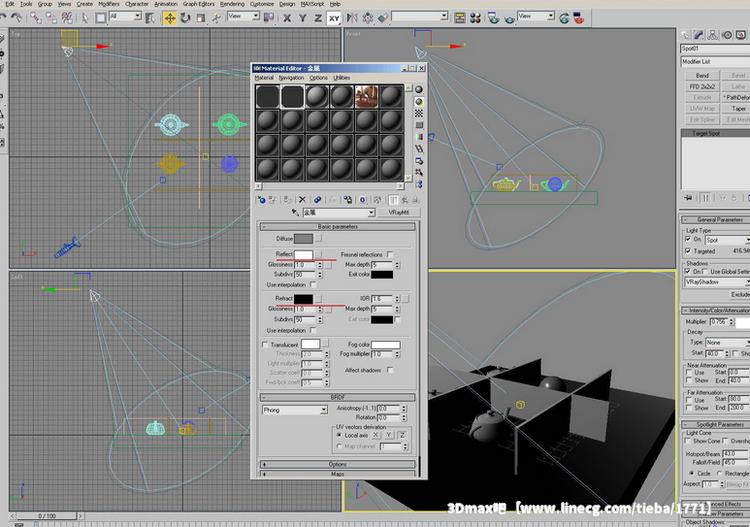Restrict transform to the X axis
Screen dimensions: 750x527
[287, 18]
